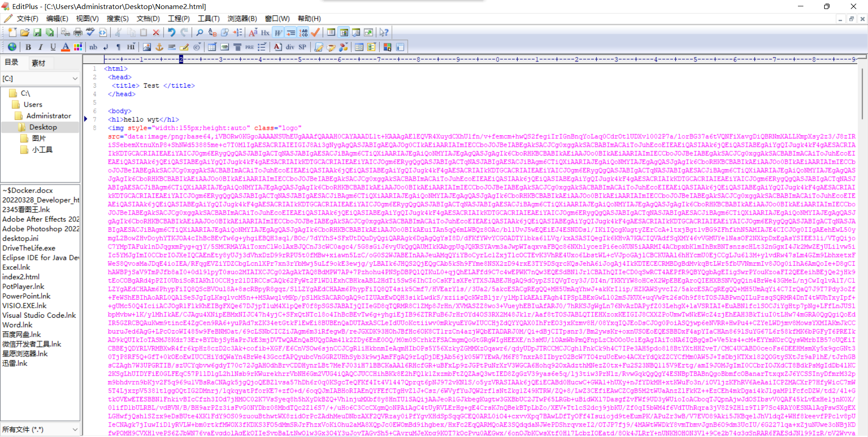
Task: View page in browser globe icon
Action: click(x=12, y=47)
